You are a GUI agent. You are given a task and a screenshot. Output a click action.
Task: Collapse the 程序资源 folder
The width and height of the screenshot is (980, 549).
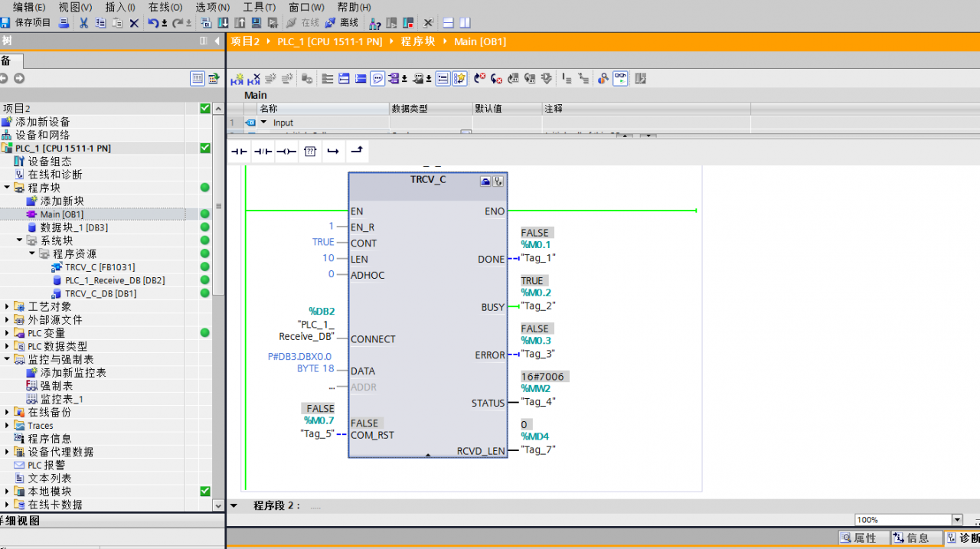point(32,253)
